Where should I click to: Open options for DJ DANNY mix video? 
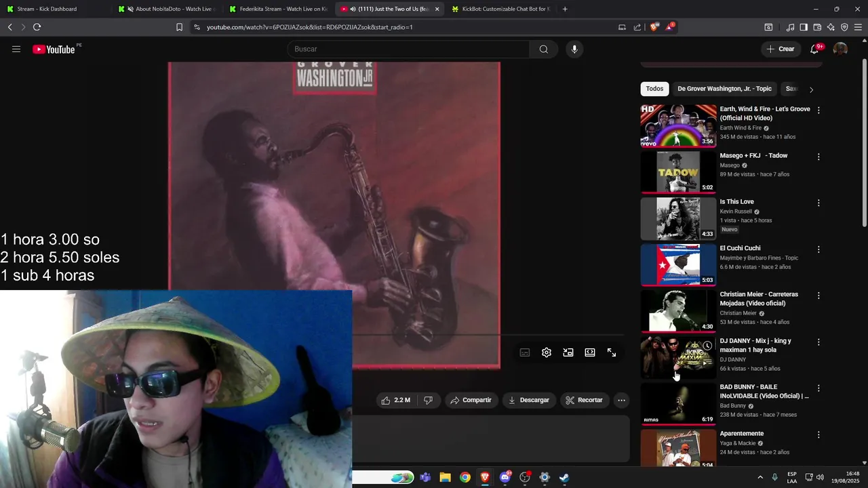click(x=818, y=342)
